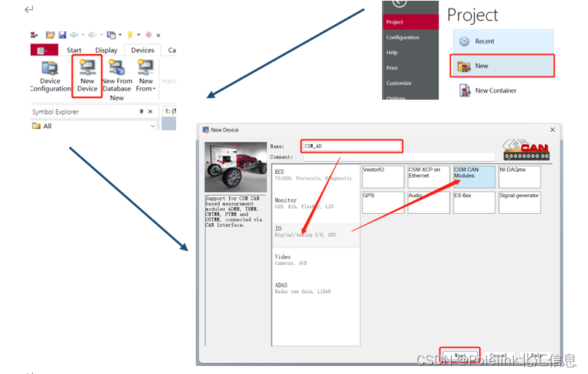Screen dimensions: 588x374
Task: Select the Video device category
Action: 316,260
